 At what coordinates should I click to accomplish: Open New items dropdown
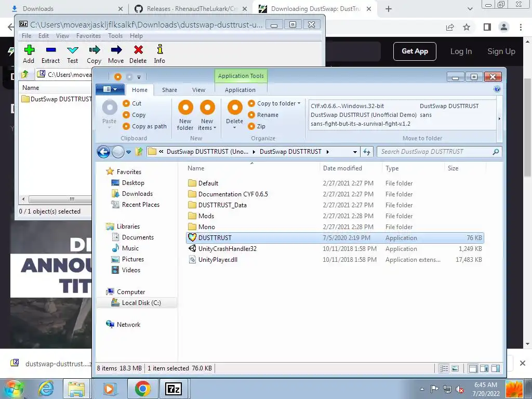207,115
